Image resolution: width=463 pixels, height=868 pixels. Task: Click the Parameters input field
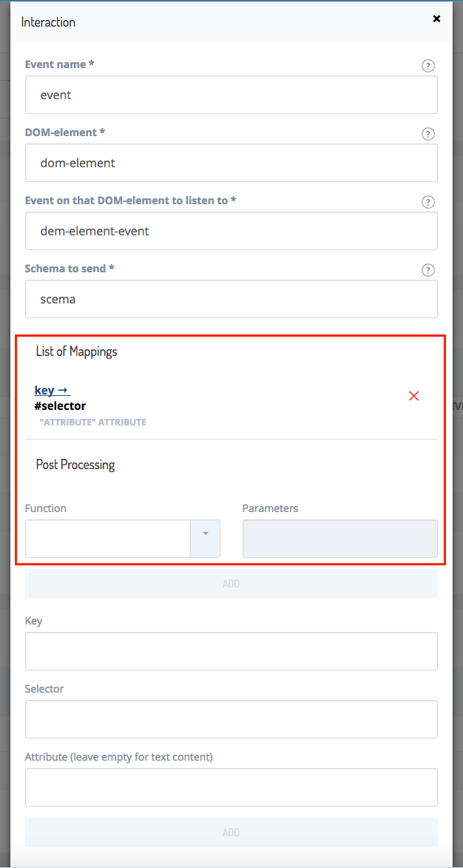click(x=339, y=538)
